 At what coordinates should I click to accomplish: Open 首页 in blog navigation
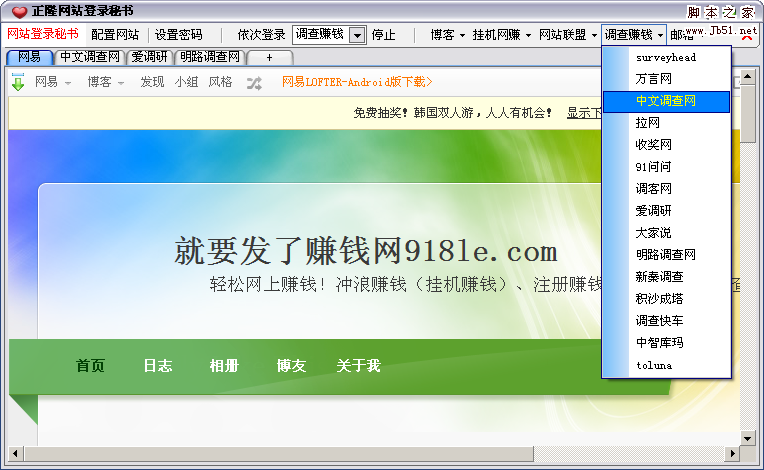(91, 366)
